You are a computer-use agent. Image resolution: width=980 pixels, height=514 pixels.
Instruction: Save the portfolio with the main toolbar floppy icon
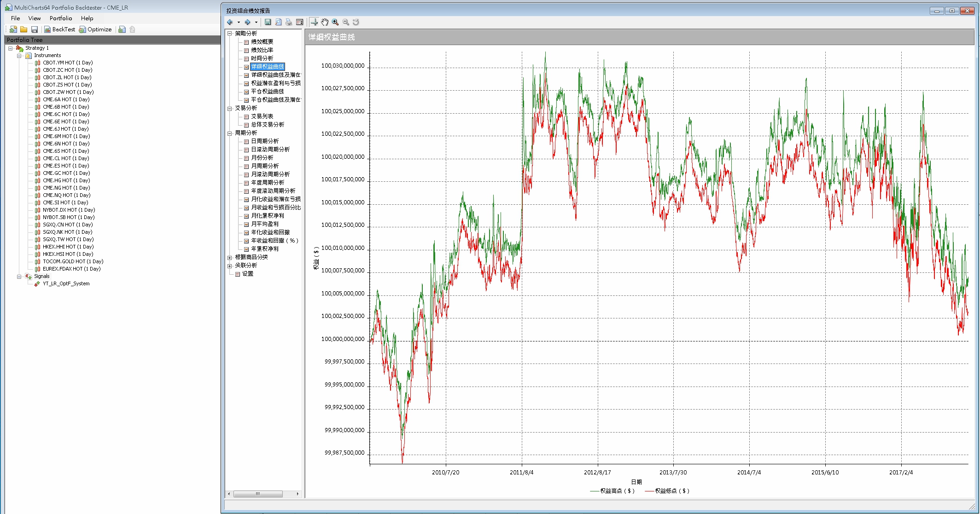[x=34, y=29]
